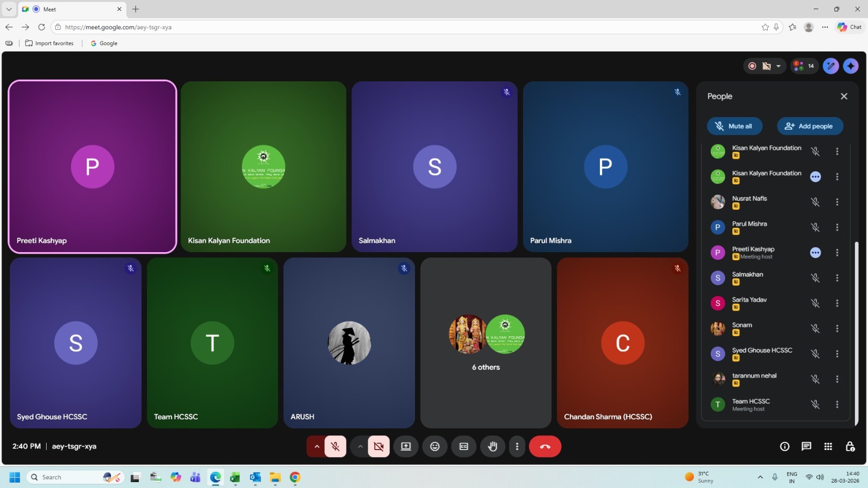
Task: Go back to the previous page
Action: (x=9, y=27)
